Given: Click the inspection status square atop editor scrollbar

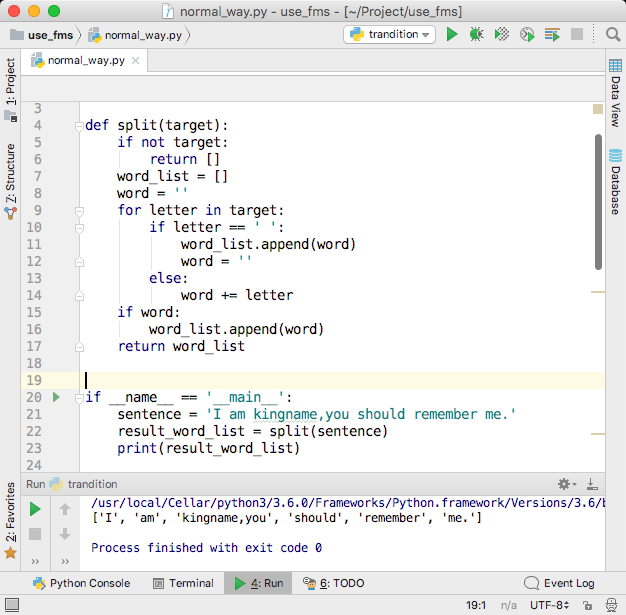Looking at the screenshot, I should (x=598, y=109).
